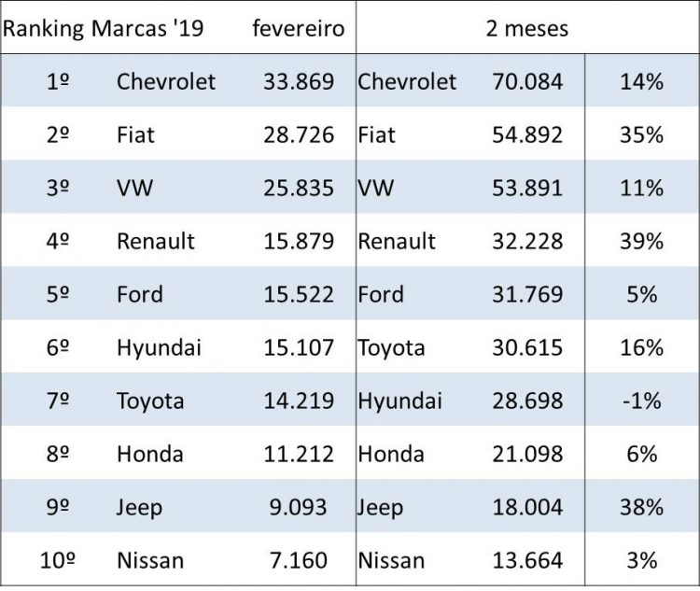
Task: Select the "fevereiro" column header
Action: tap(298, 28)
